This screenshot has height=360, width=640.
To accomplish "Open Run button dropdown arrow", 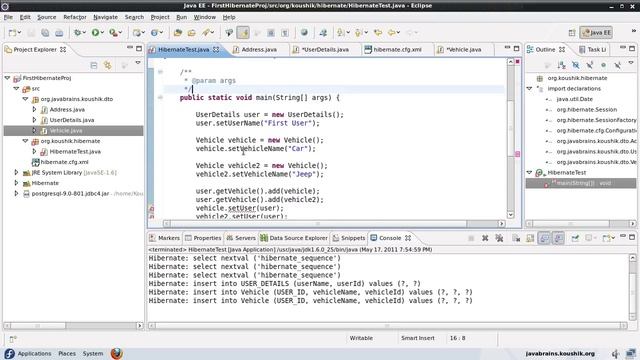I will click(x=102, y=33).
